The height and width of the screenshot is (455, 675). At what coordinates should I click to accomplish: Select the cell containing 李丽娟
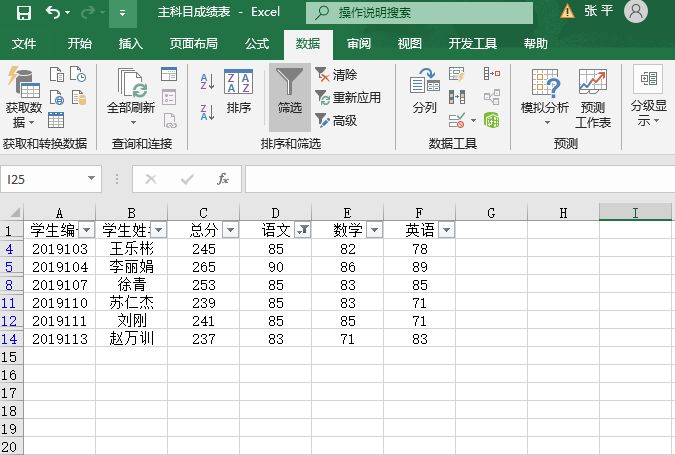point(131,267)
